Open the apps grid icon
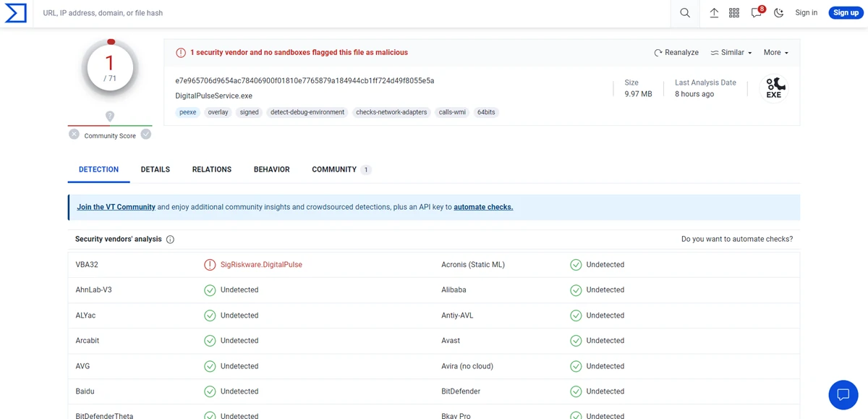This screenshot has height=419, width=868. click(x=734, y=13)
